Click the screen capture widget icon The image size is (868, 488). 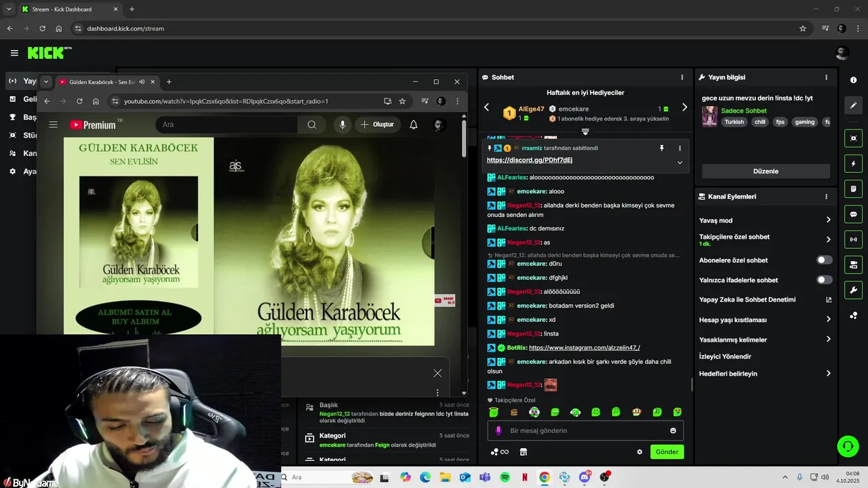(x=853, y=138)
